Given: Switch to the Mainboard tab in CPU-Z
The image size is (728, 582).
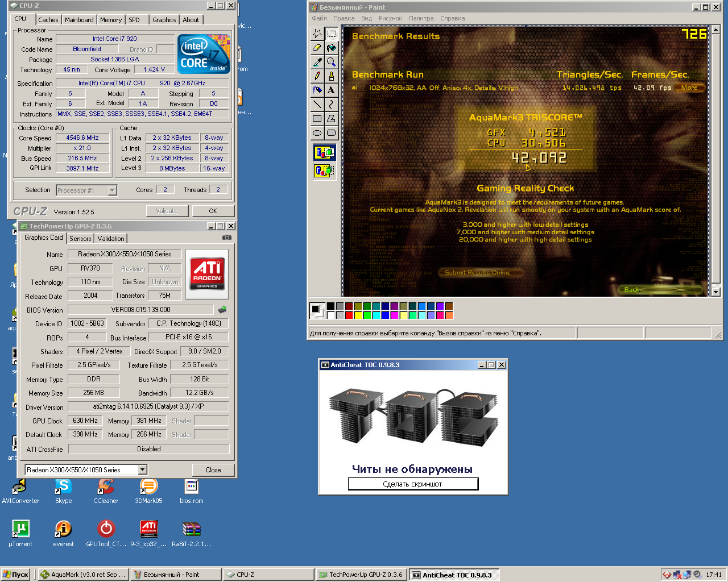Looking at the screenshot, I should click(x=79, y=20).
